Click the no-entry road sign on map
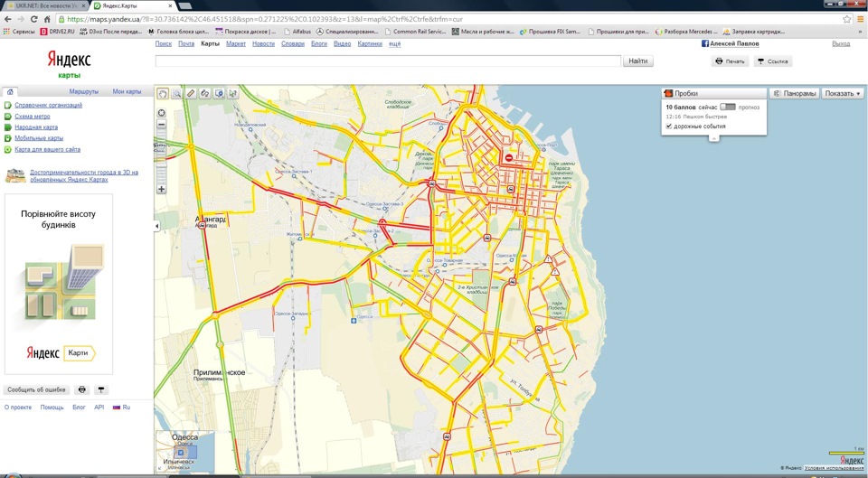The image size is (868, 478). click(x=509, y=157)
